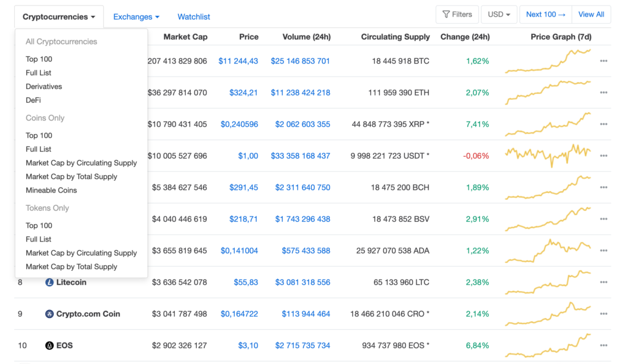The image size is (628, 364).
Task: Sort by Price column header
Action: 249,37
